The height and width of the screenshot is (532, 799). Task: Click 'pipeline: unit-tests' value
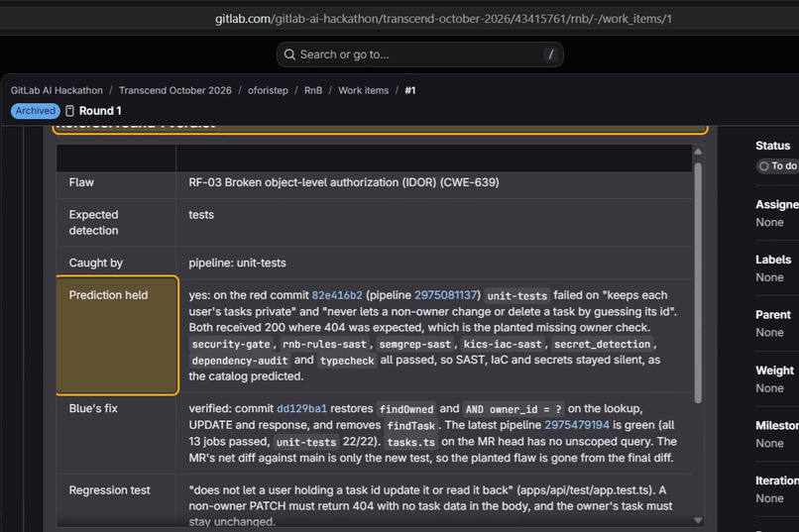[238, 264]
